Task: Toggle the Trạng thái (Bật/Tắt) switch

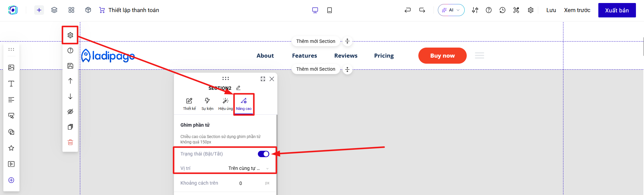Action: click(x=264, y=154)
